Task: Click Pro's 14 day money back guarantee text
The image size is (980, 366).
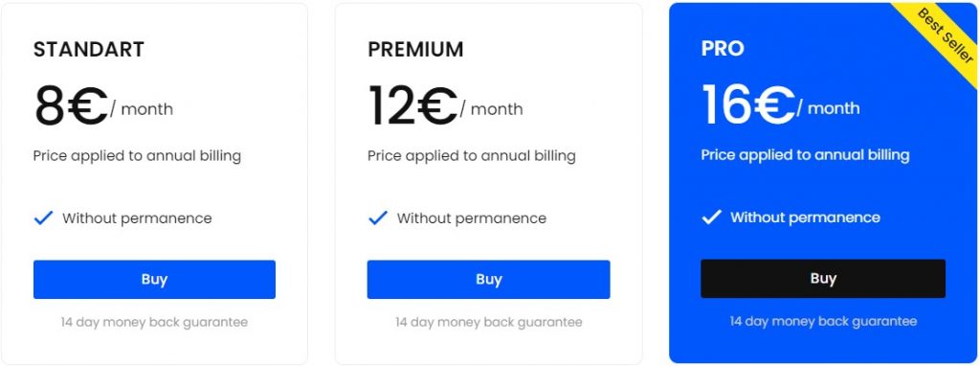Action: 823,322
